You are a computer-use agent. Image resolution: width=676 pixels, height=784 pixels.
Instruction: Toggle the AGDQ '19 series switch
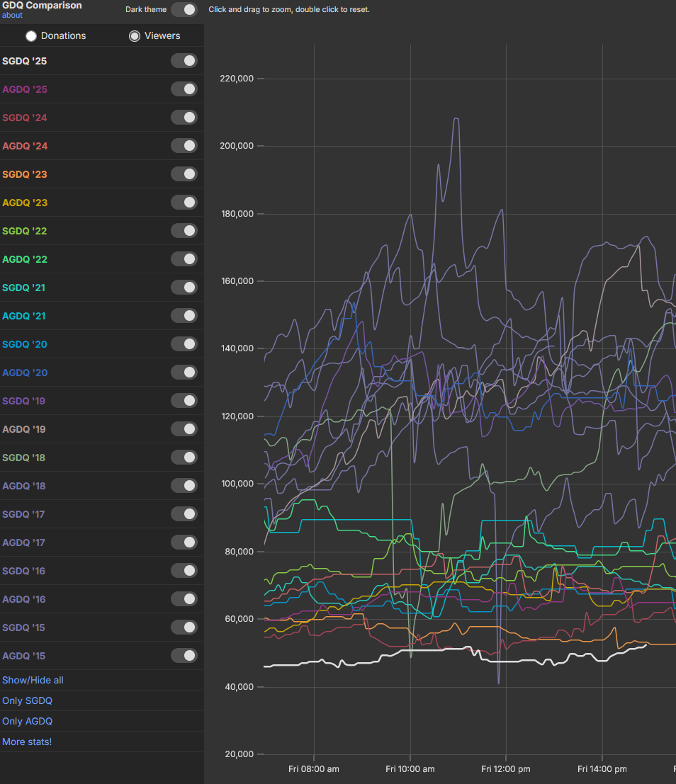(184, 429)
